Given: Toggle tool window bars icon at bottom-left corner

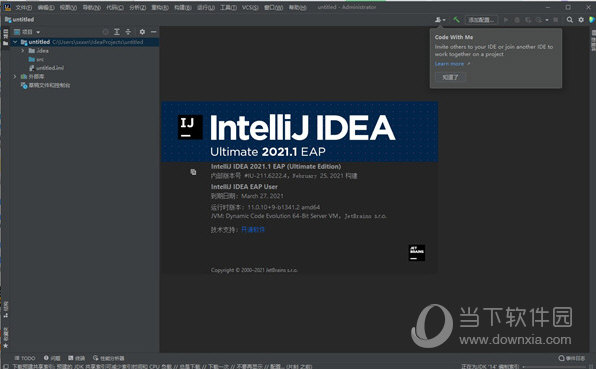Looking at the screenshot, I should pos(5,366).
